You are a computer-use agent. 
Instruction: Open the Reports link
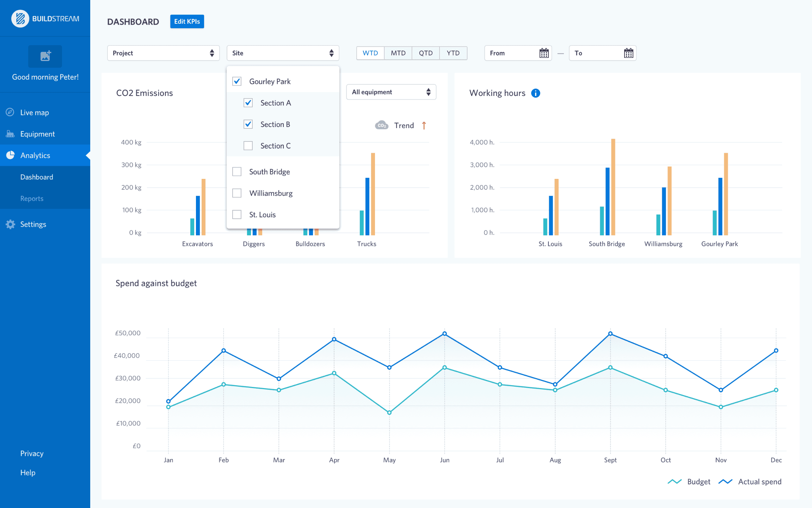coord(32,198)
